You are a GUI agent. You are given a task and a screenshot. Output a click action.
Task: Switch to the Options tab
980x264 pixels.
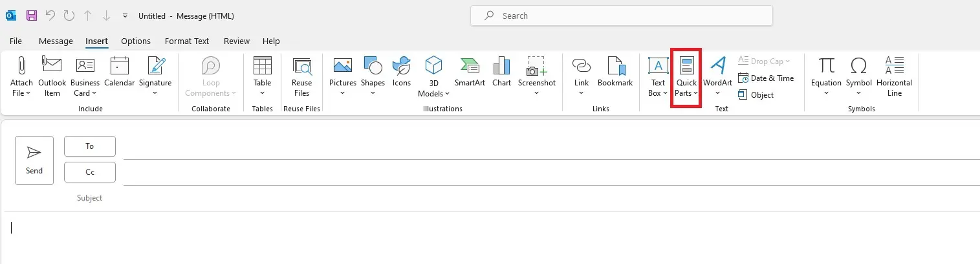pos(136,41)
